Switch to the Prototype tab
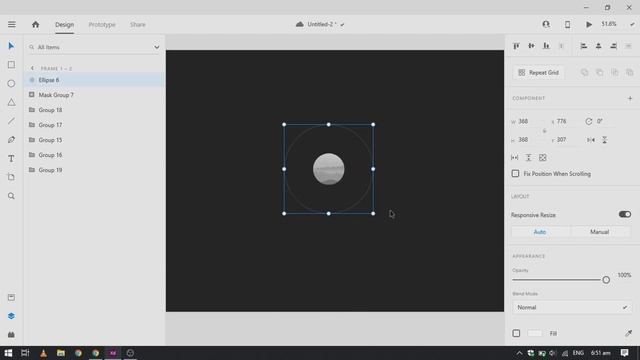The height and width of the screenshot is (360, 640). (x=102, y=24)
